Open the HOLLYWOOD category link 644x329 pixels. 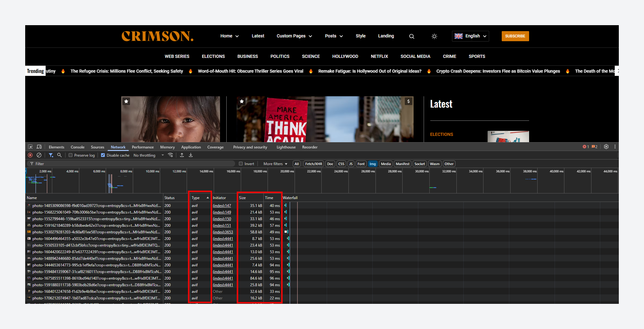coord(345,57)
